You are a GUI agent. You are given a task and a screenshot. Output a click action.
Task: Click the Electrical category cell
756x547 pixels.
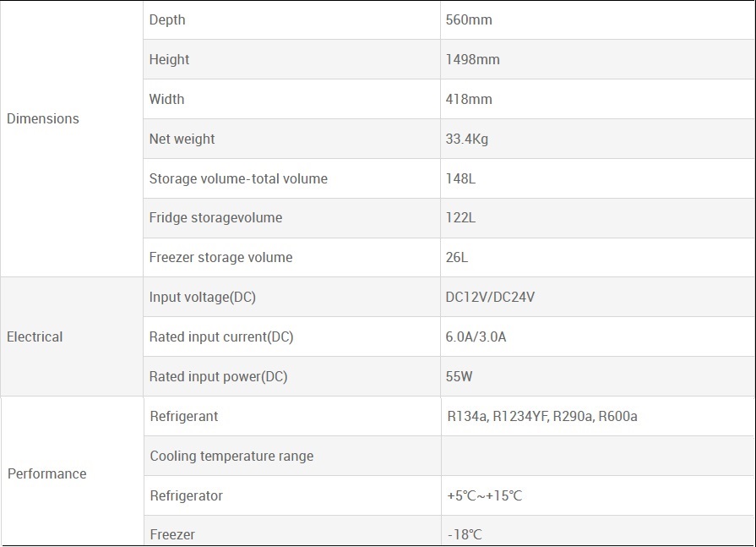(x=35, y=337)
